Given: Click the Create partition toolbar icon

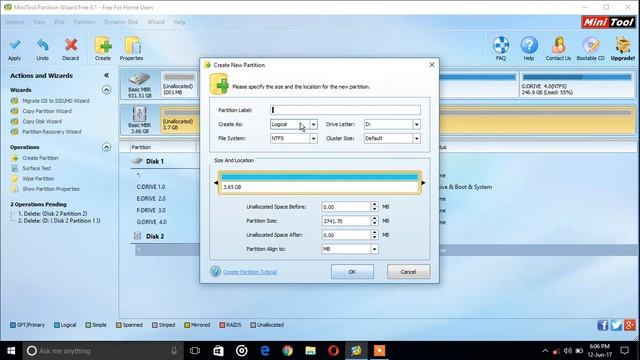Looking at the screenshot, I should point(103,45).
